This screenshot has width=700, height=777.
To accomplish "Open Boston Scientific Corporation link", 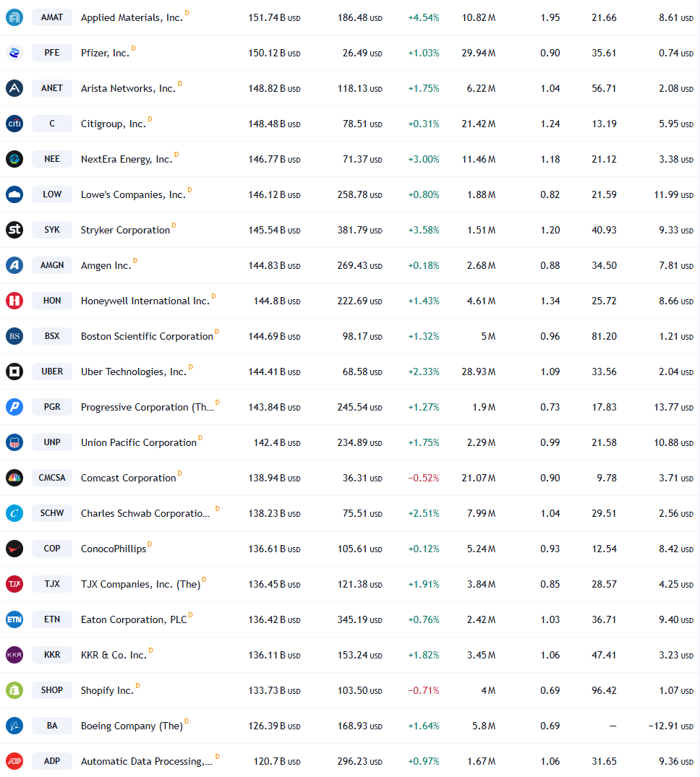I will (x=148, y=337).
